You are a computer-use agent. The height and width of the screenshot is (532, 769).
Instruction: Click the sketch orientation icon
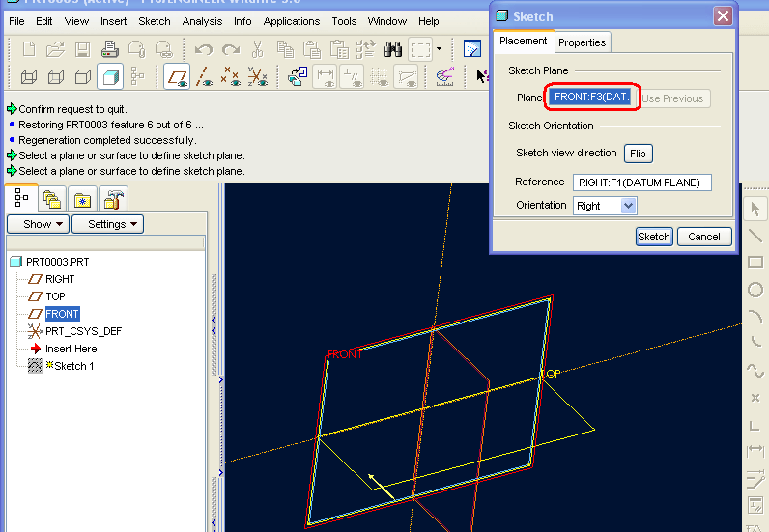point(298,77)
